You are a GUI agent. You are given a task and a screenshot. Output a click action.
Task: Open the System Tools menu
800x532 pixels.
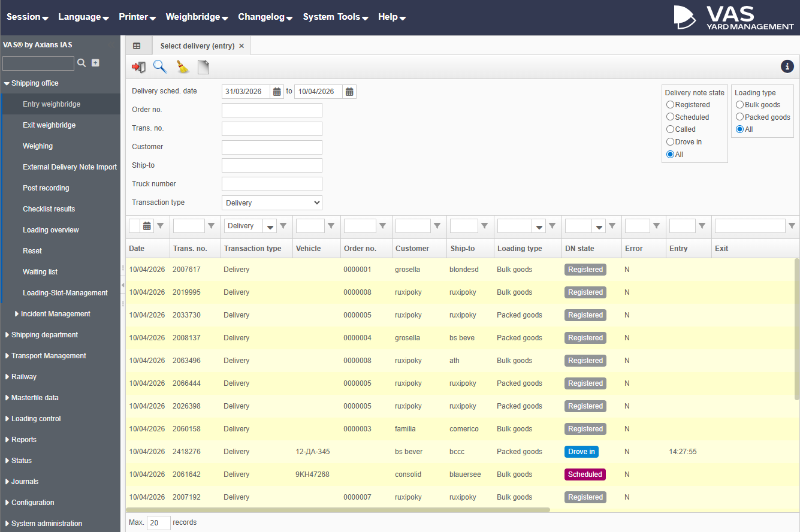(x=335, y=17)
